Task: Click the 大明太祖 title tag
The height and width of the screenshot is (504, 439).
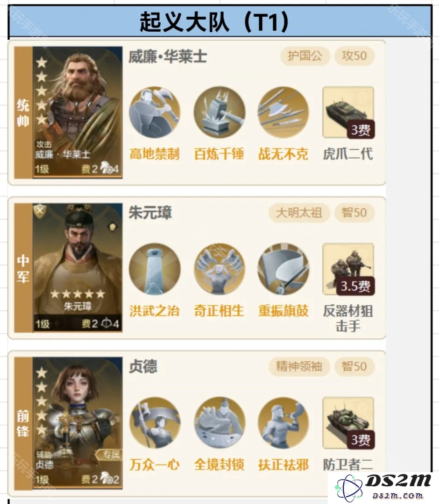Action: click(299, 213)
